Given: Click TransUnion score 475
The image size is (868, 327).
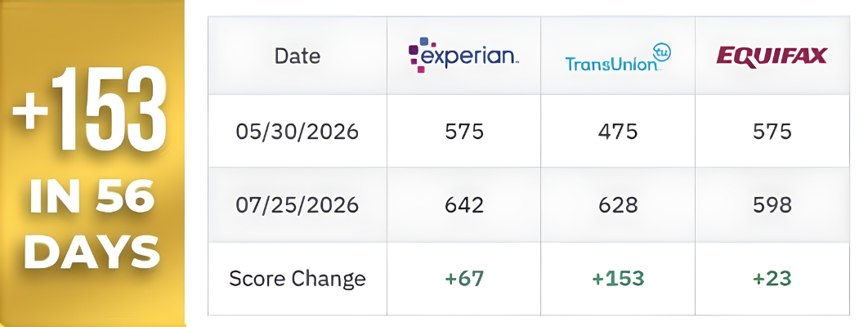Looking at the screenshot, I should tap(618, 132).
